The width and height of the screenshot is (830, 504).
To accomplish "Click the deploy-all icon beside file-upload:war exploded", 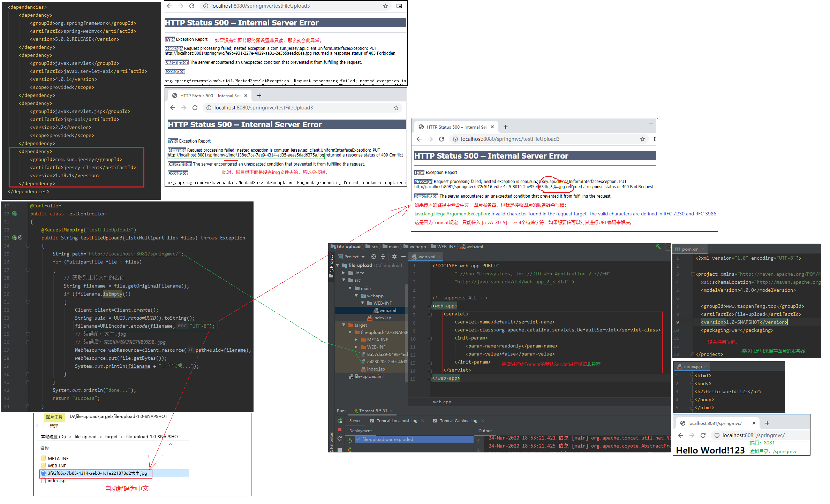I will point(350,441).
